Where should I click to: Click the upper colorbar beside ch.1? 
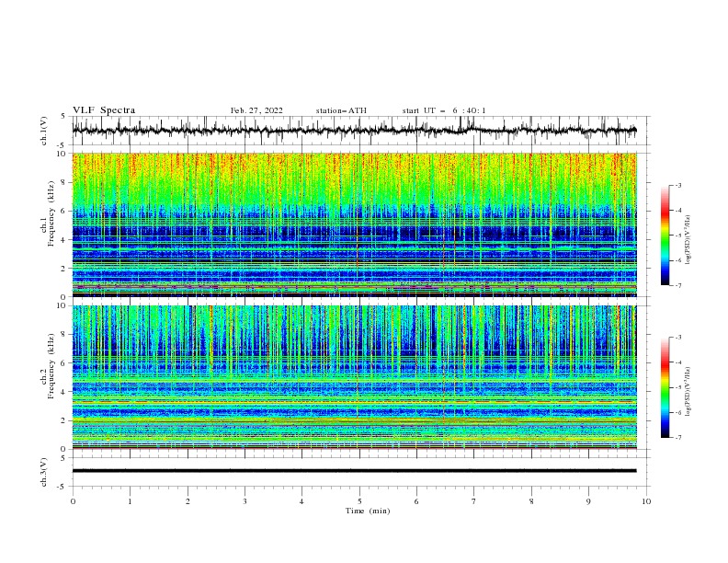tap(665, 236)
